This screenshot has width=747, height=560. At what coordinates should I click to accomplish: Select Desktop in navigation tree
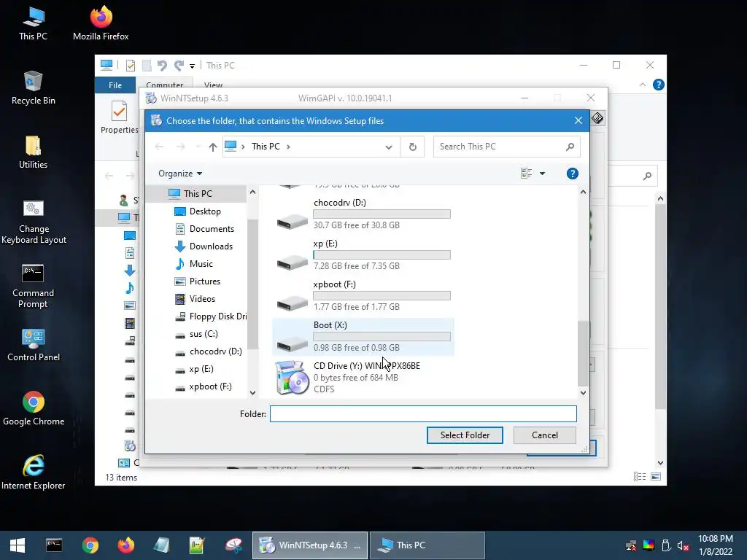205,211
